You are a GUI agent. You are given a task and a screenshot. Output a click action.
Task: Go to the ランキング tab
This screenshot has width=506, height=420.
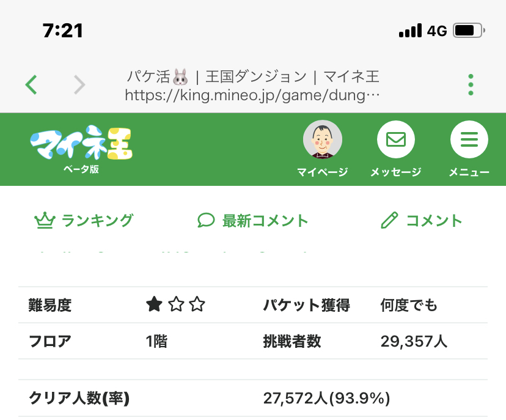84,221
